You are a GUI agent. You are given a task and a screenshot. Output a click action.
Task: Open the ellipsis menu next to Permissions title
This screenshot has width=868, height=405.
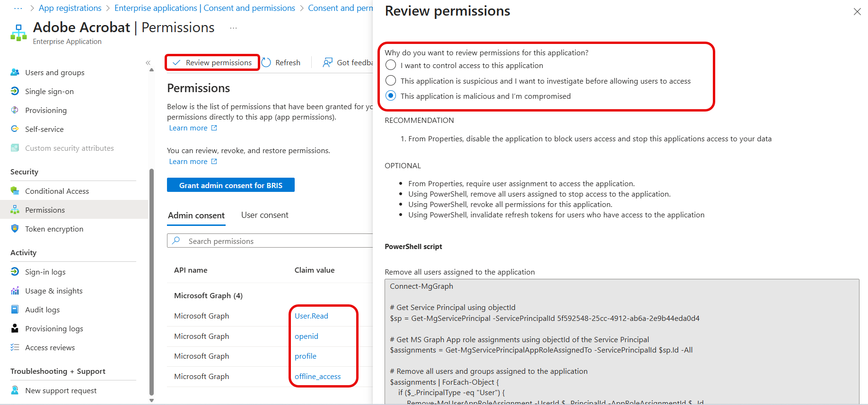(x=233, y=27)
